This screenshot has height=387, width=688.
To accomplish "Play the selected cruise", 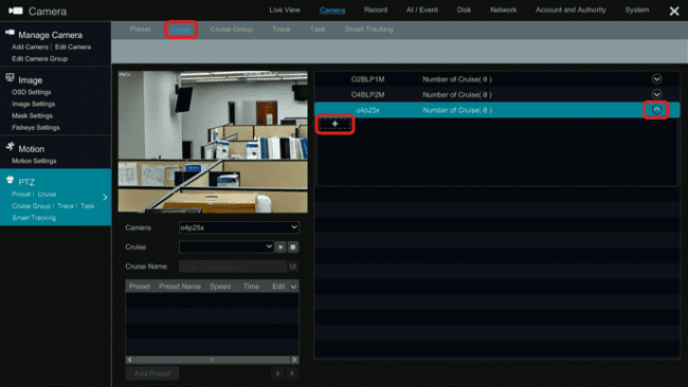I will point(281,247).
